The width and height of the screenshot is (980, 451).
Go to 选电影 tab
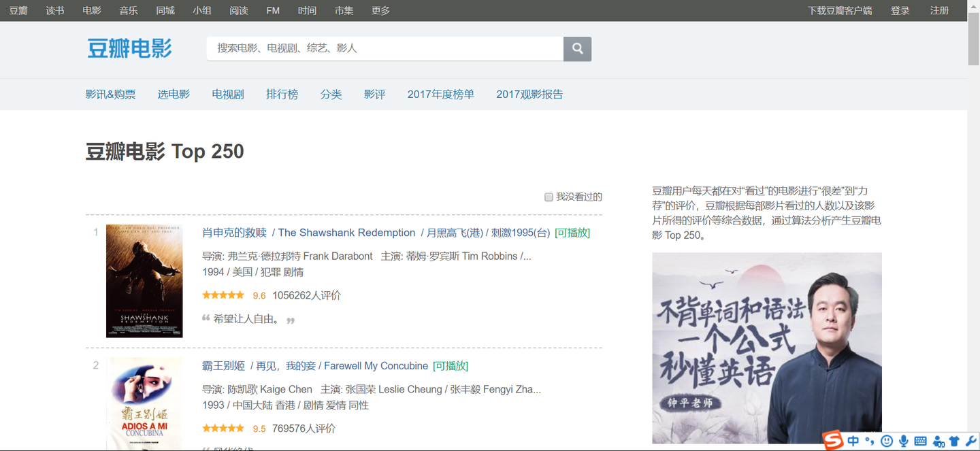[174, 95]
